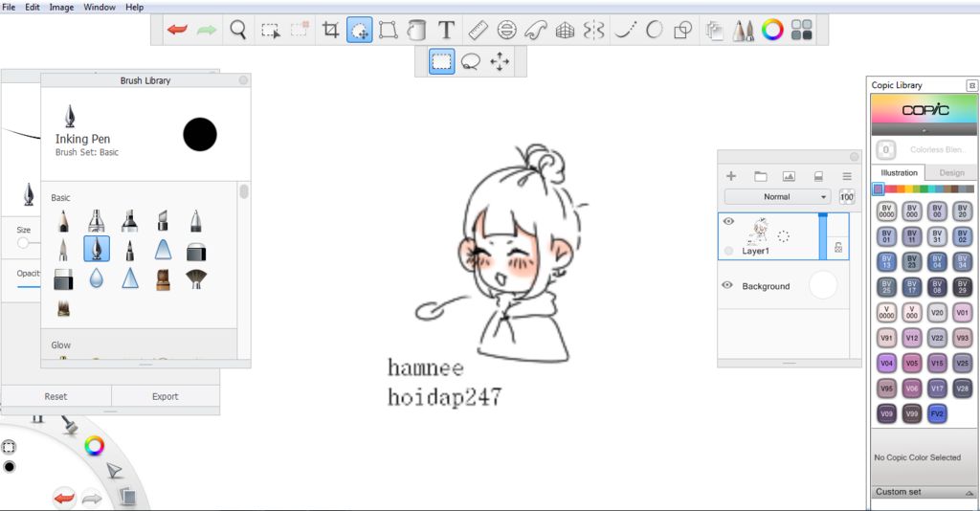Select the V04 Copic swatch
This screenshot has width=980, height=511.
[886, 363]
